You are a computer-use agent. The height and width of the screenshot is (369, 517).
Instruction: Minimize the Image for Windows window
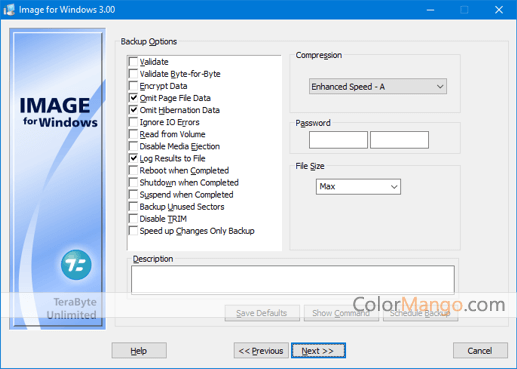[x=430, y=10]
